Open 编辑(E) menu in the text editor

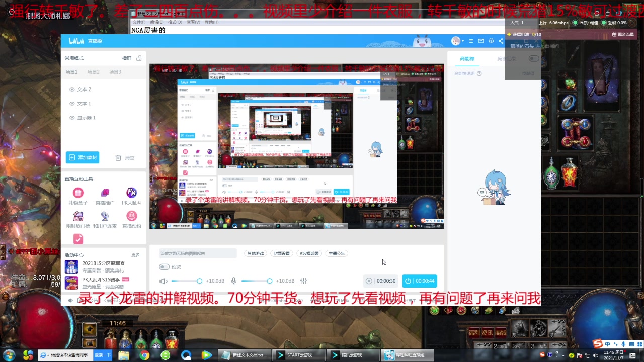click(156, 22)
